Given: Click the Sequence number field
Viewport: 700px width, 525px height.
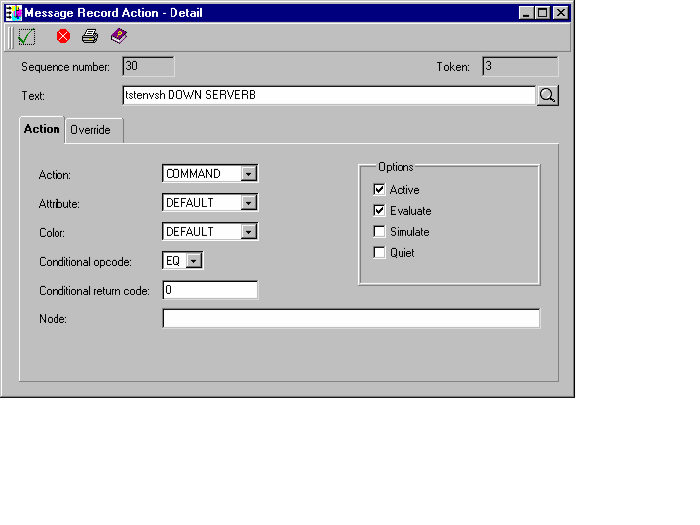Looking at the screenshot, I should tap(148, 66).
